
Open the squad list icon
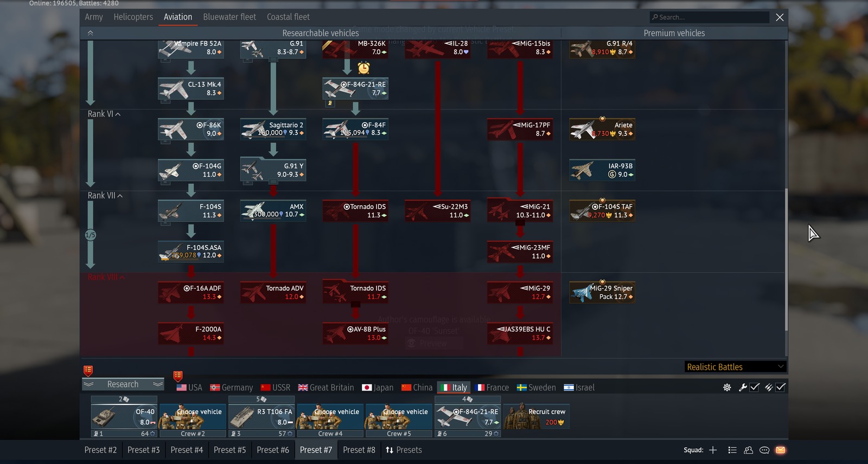pyautogui.click(x=732, y=450)
